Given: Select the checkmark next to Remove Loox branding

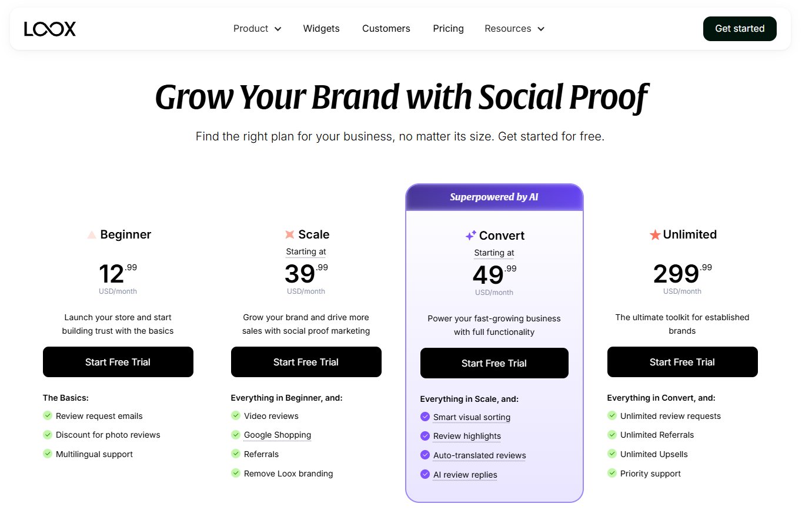Looking at the screenshot, I should pyautogui.click(x=236, y=473).
